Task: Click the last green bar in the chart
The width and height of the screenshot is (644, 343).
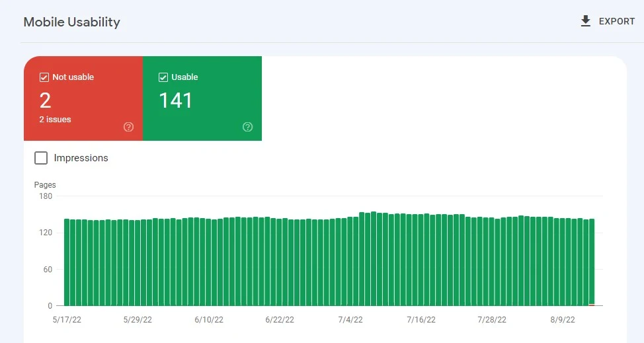Action: click(x=592, y=262)
